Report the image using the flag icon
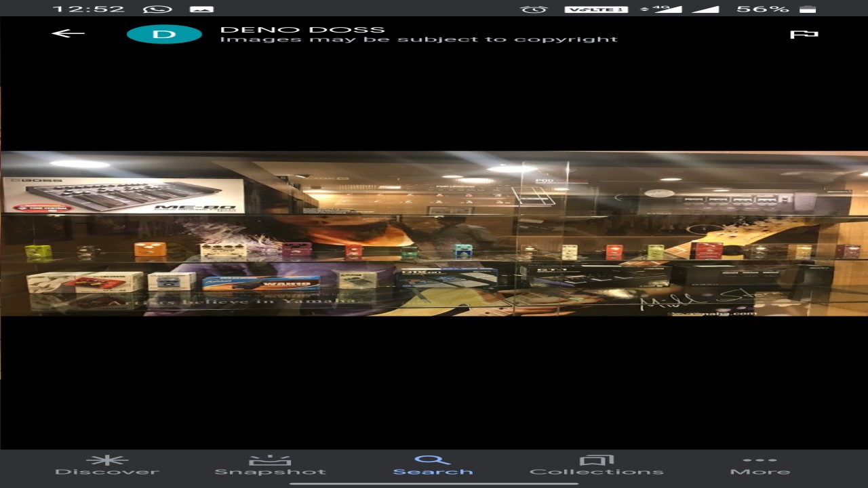Screen dimensions: 868x488 tap(804, 34)
